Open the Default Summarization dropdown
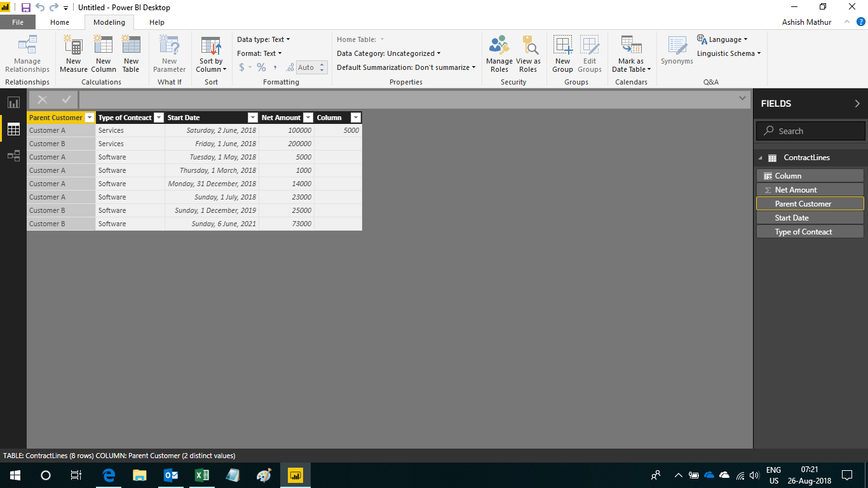Screen dimensions: 868x488 [x=406, y=67]
